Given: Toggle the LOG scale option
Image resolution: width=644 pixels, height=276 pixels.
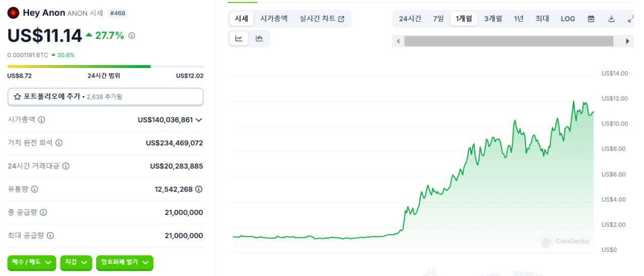Looking at the screenshot, I should (568, 19).
